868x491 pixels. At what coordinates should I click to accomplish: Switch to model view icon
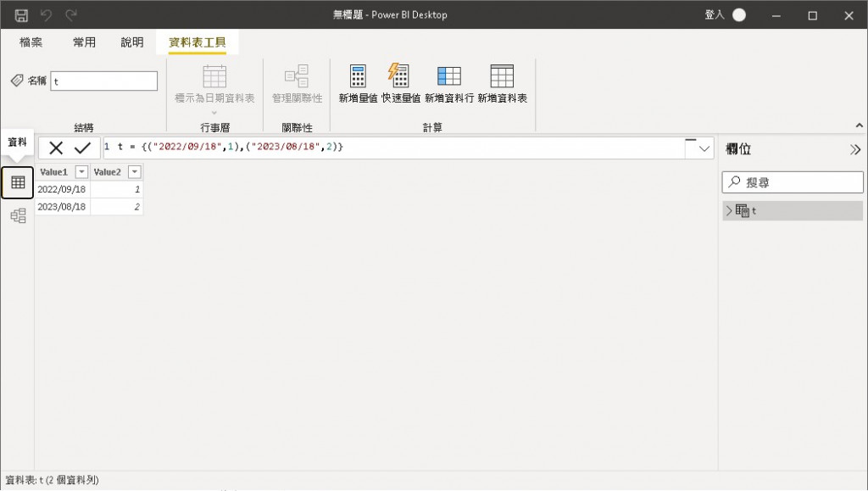(18, 215)
